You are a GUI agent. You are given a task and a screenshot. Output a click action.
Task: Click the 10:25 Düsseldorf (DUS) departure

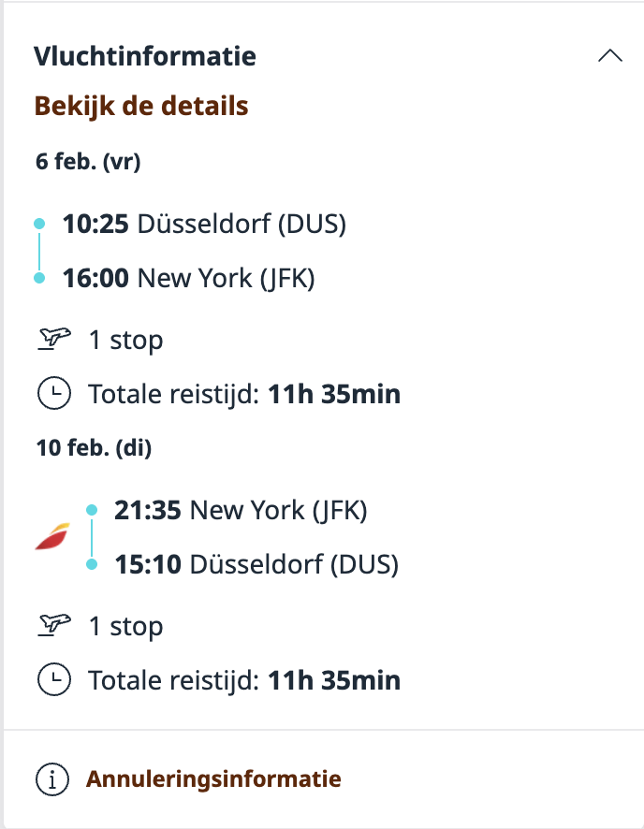204,225
